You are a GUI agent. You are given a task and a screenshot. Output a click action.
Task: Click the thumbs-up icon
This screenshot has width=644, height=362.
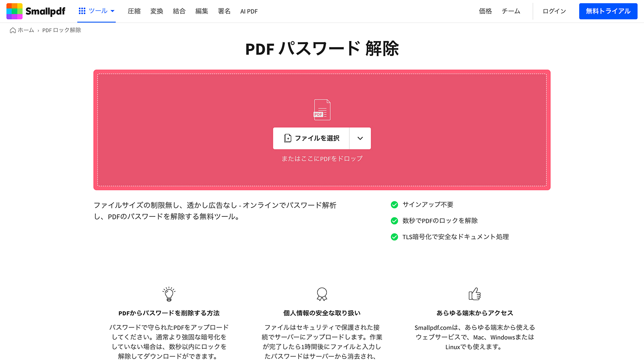click(475, 294)
